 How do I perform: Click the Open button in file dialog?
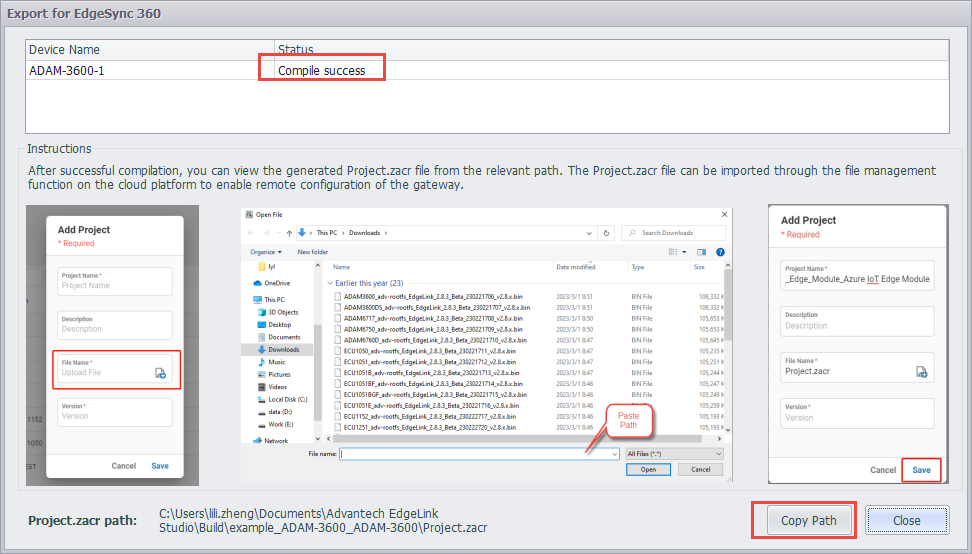pos(648,470)
